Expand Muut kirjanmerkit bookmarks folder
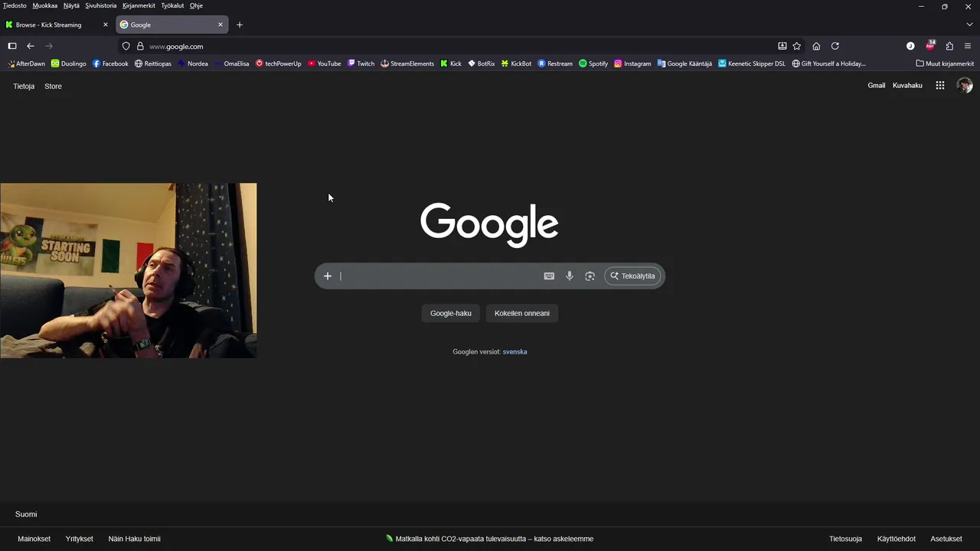980x551 pixels. click(x=945, y=64)
